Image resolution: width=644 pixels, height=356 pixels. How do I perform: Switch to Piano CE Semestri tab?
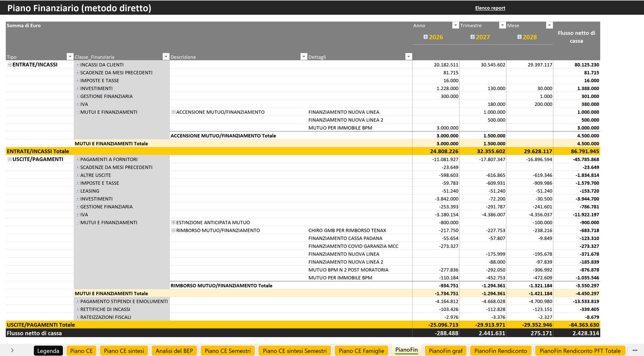(x=228, y=350)
